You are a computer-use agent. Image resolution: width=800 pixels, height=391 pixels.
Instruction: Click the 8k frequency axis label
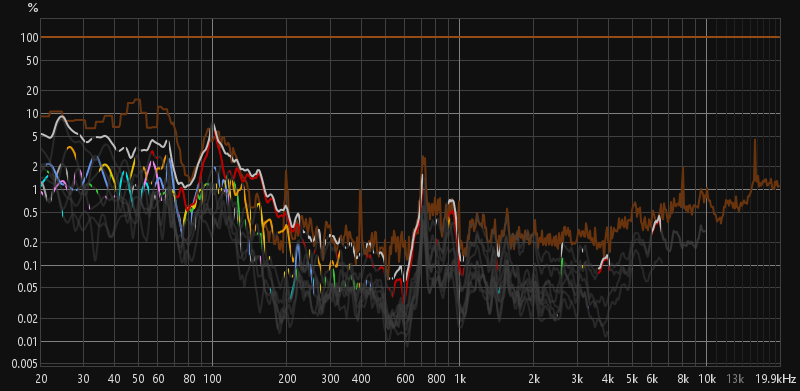pos(683,379)
